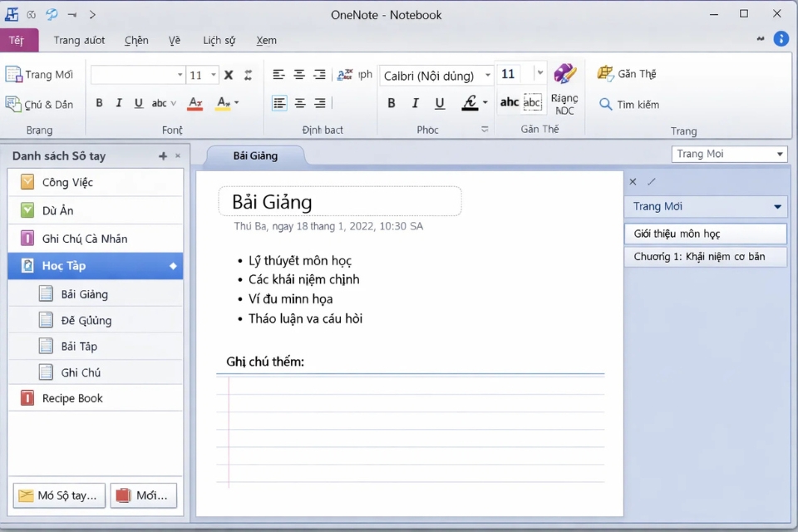Open the font size 11 dropdown
The image size is (798, 532).
539,75
